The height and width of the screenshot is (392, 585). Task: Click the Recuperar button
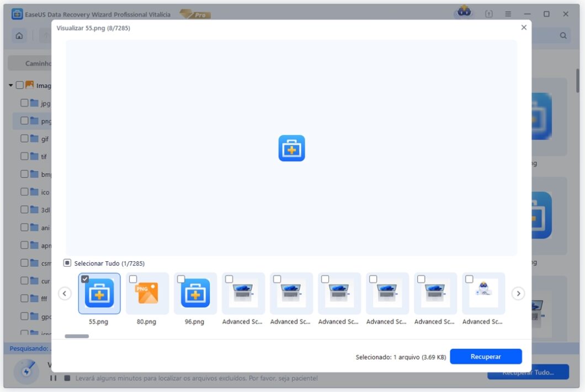pos(486,356)
